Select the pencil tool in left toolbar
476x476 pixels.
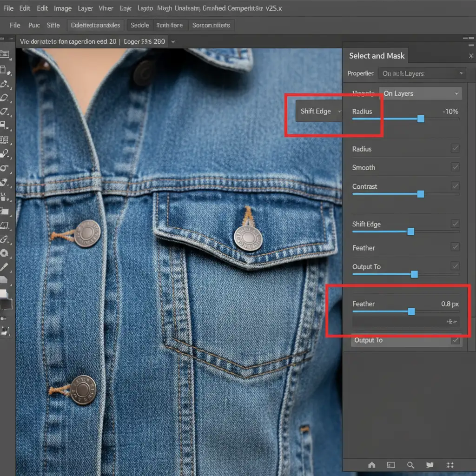coord(5,267)
